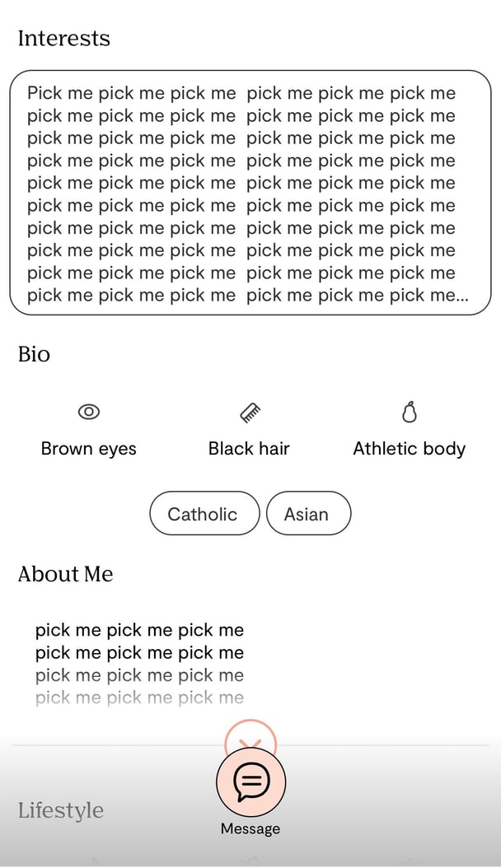The height and width of the screenshot is (868, 501).
Task: Tap the comb icon above Black hair
Action: tap(250, 413)
